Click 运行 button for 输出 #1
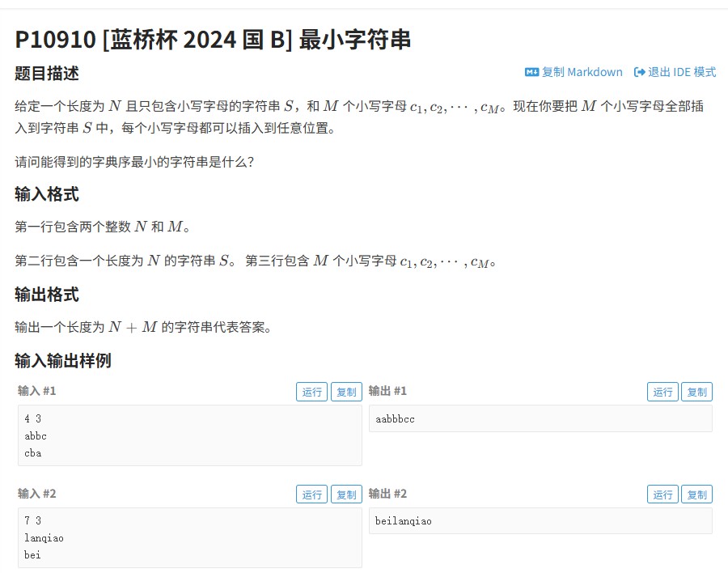 [x=662, y=392]
